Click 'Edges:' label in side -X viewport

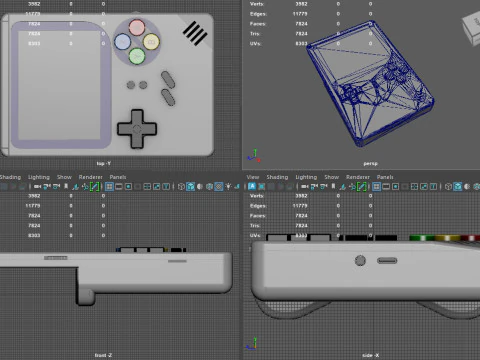[x=258, y=206]
